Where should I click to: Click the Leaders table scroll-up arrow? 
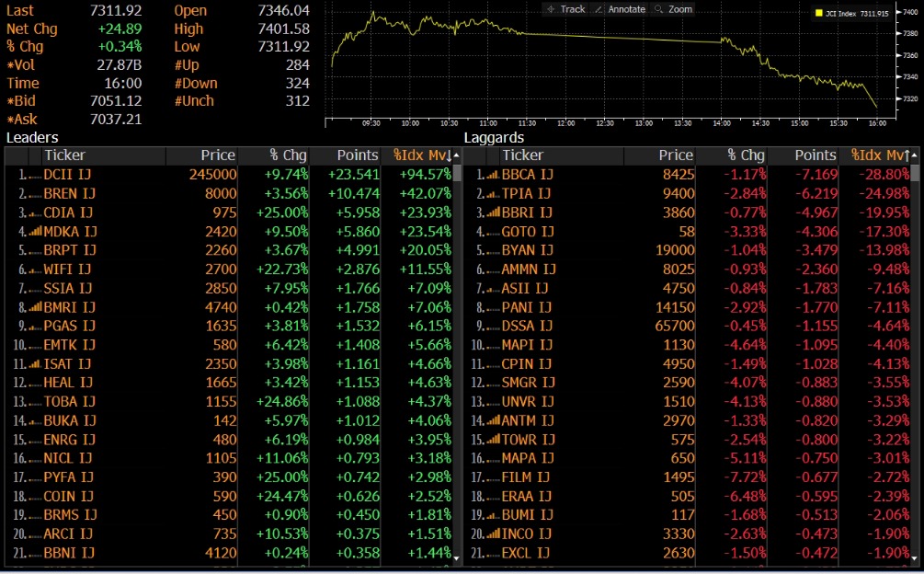(457, 155)
